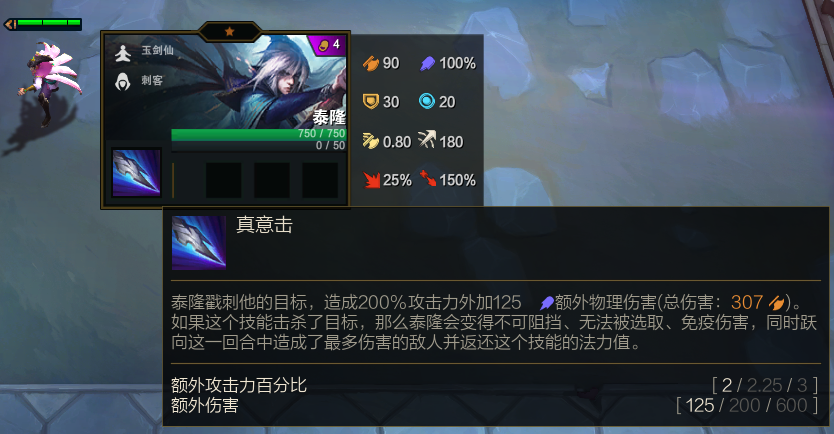Click the third empty item slot
The width and height of the screenshot is (834, 434).
(320, 180)
